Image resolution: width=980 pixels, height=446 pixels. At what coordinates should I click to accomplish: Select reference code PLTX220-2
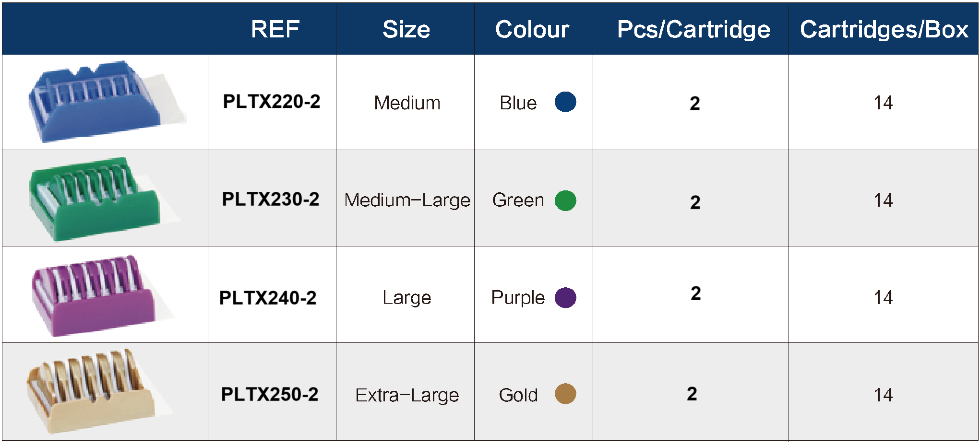coord(272,102)
